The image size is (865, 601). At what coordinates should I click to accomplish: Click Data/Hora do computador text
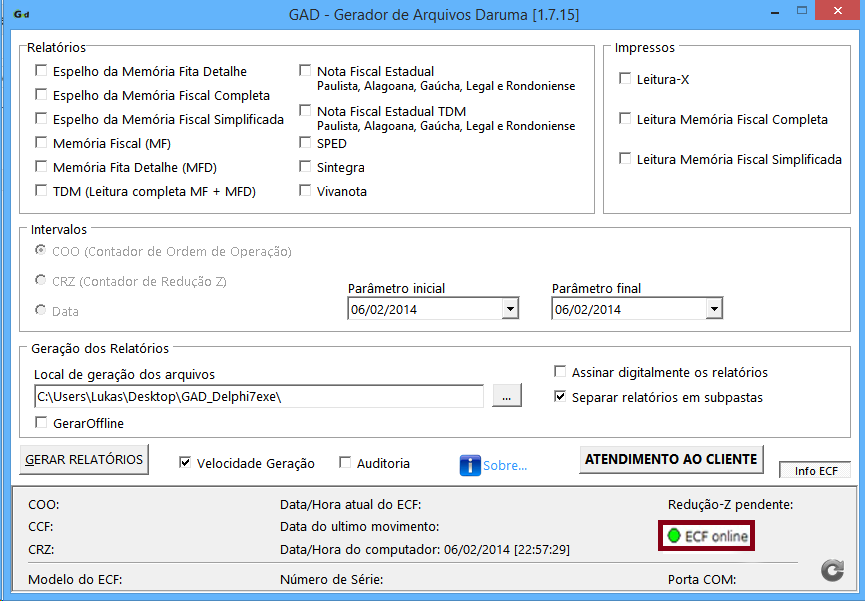[425, 550]
